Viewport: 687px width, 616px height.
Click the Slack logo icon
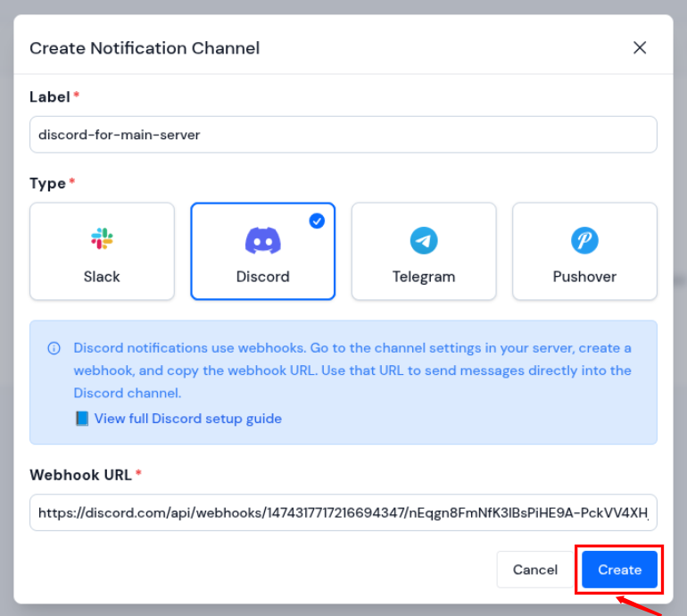(102, 239)
